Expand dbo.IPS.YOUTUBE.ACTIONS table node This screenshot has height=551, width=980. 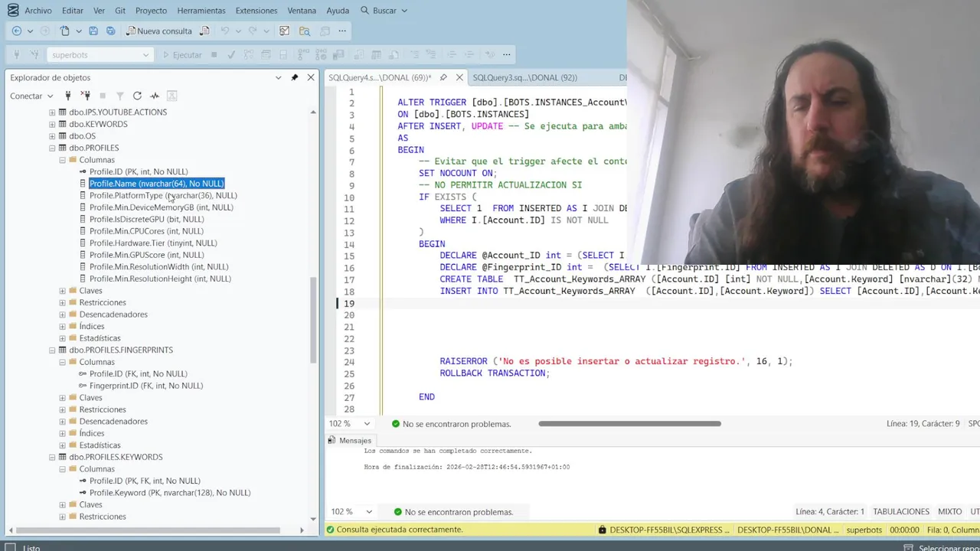click(x=52, y=112)
